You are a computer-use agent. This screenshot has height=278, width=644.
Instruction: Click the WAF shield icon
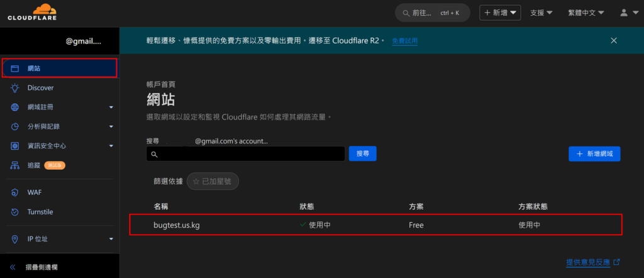pyautogui.click(x=15, y=192)
